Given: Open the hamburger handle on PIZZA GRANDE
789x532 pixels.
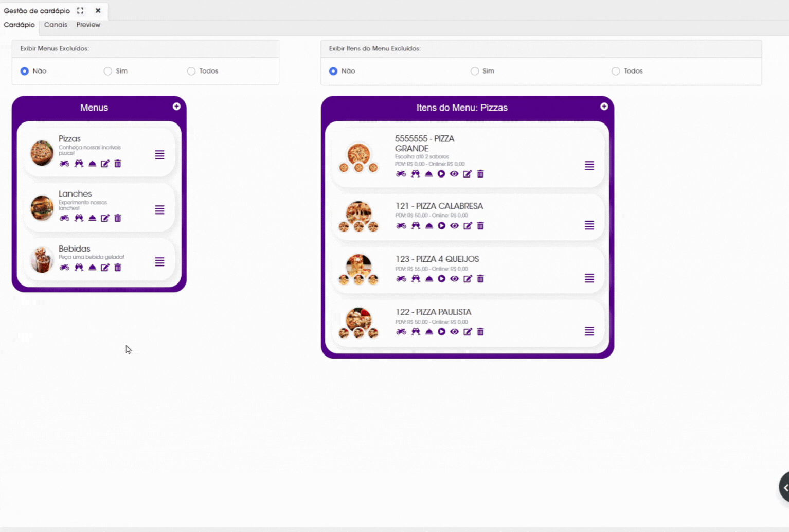Looking at the screenshot, I should 589,166.
